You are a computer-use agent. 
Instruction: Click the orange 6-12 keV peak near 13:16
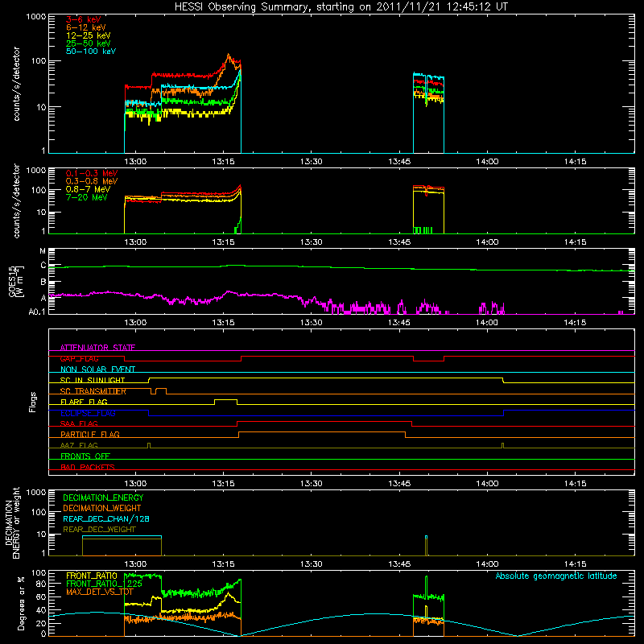229,55
